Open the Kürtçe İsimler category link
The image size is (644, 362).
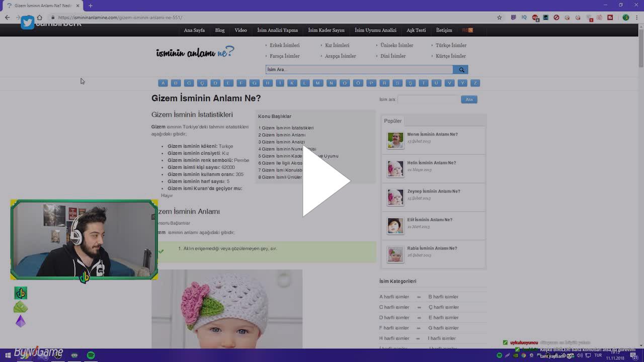[450, 56]
